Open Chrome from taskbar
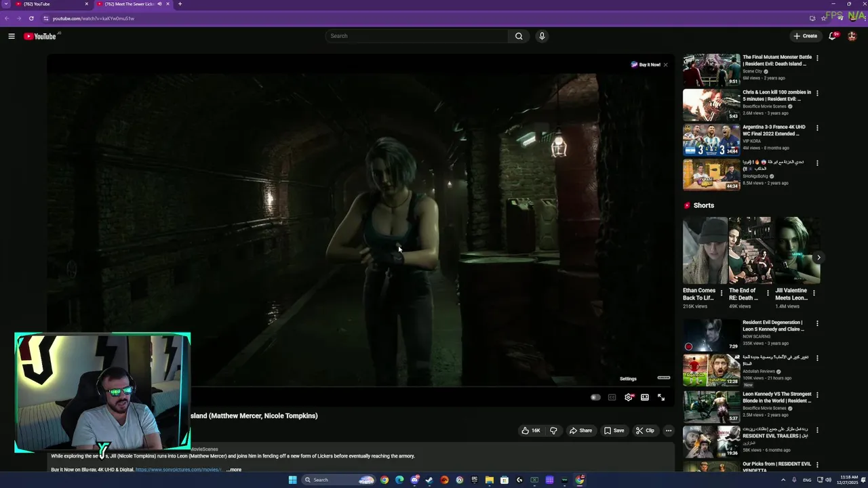This screenshot has width=868, height=488. tap(384, 480)
